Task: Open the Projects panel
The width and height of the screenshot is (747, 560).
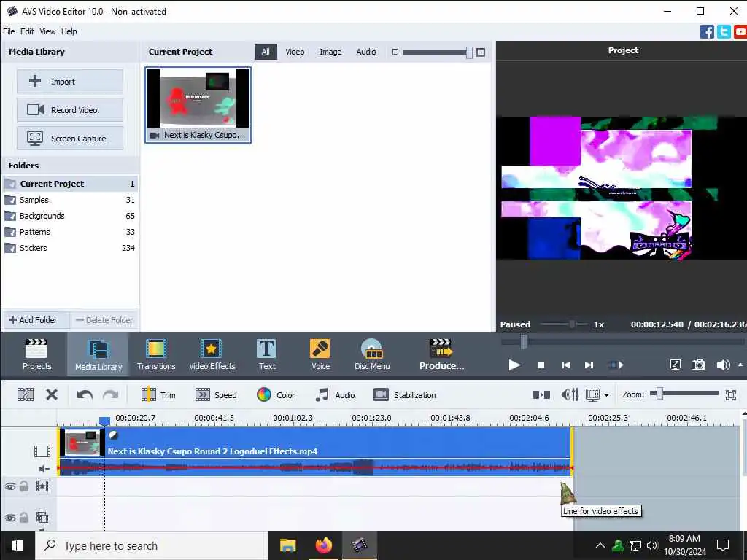Action: click(36, 354)
